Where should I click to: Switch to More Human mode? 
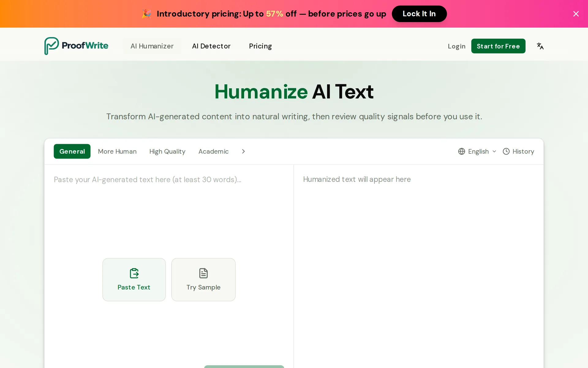pyautogui.click(x=117, y=151)
